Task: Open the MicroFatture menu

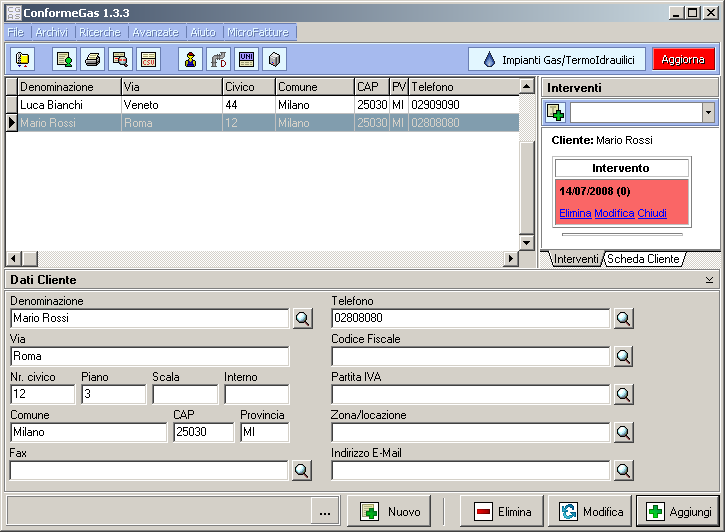Action: 258,32
